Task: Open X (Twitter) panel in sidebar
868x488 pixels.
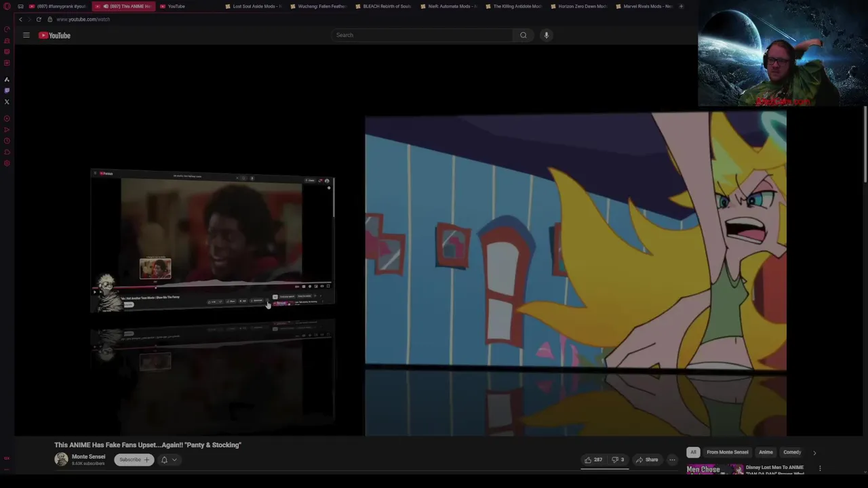Action: pyautogui.click(x=7, y=102)
